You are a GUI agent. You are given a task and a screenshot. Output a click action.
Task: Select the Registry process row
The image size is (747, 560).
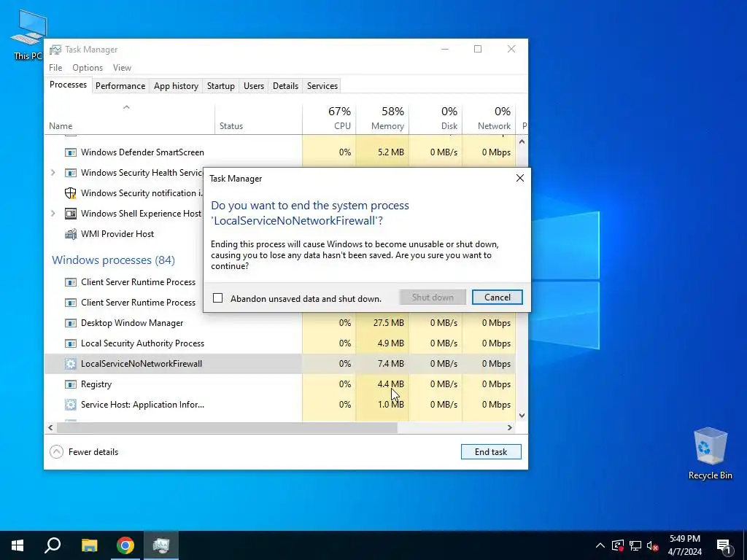tap(280, 384)
